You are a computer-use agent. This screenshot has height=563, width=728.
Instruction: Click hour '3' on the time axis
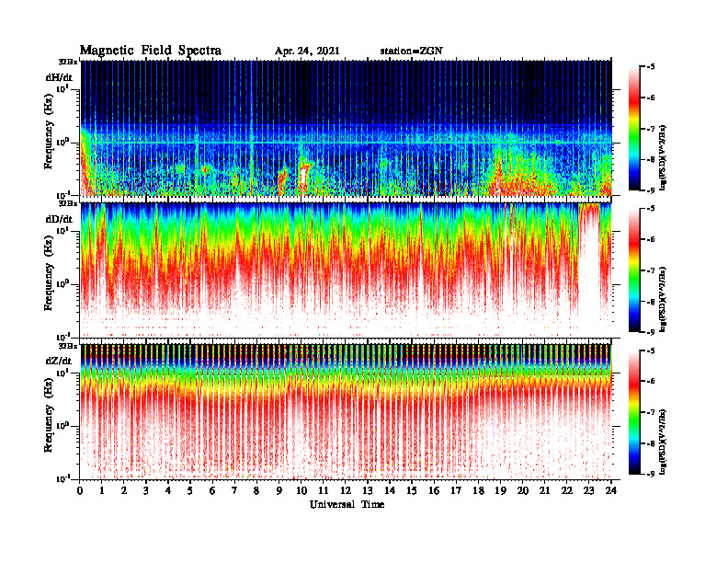(146, 491)
